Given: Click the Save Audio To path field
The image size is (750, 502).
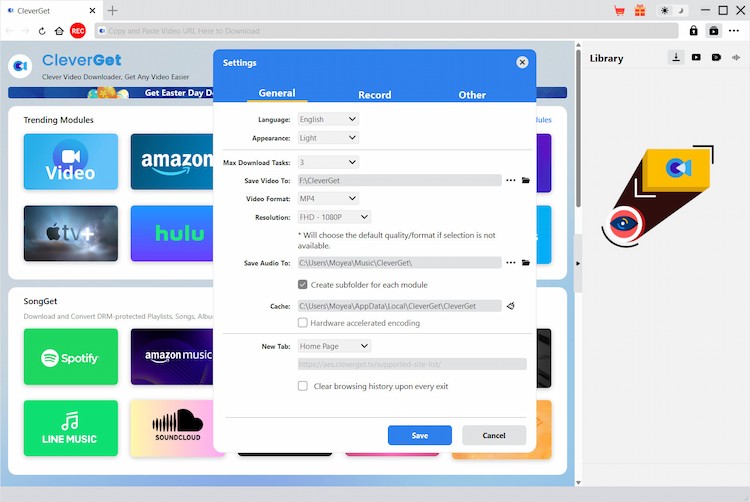Looking at the screenshot, I should tap(399, 262).
